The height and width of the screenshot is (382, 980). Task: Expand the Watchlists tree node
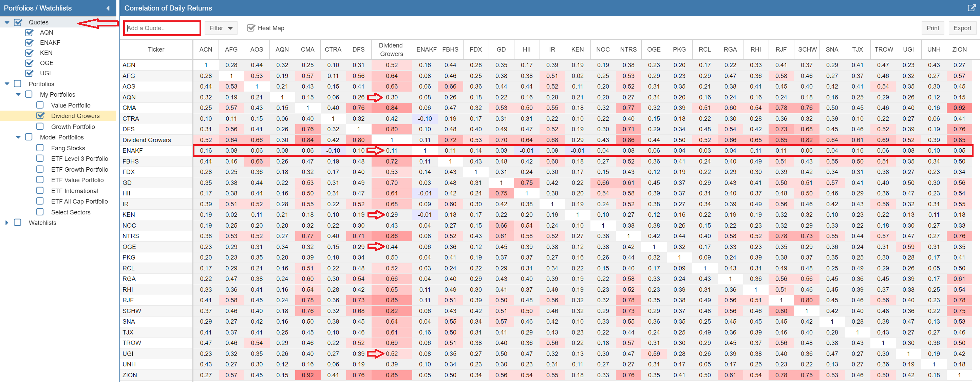point(7,223)
